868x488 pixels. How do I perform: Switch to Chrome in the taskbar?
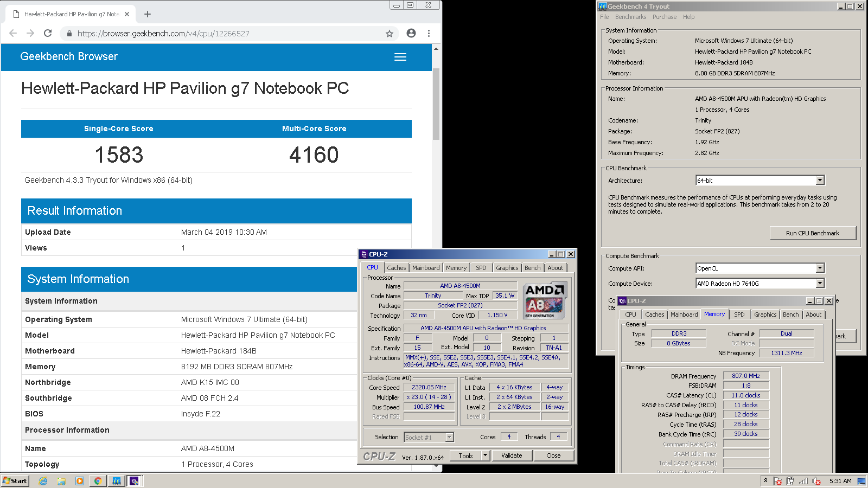point(98,481)
